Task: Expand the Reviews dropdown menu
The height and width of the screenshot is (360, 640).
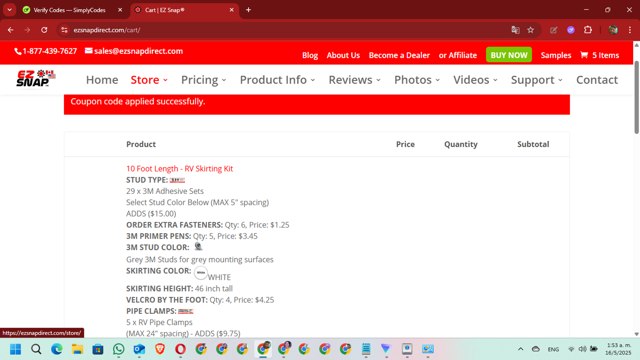Action: tap(354, 80)
